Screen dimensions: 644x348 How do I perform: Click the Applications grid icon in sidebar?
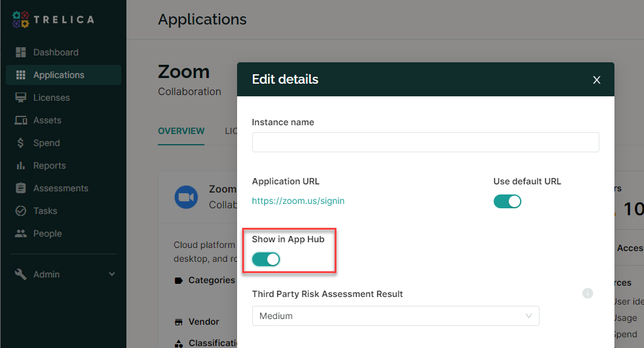click(x=21, y=75)
